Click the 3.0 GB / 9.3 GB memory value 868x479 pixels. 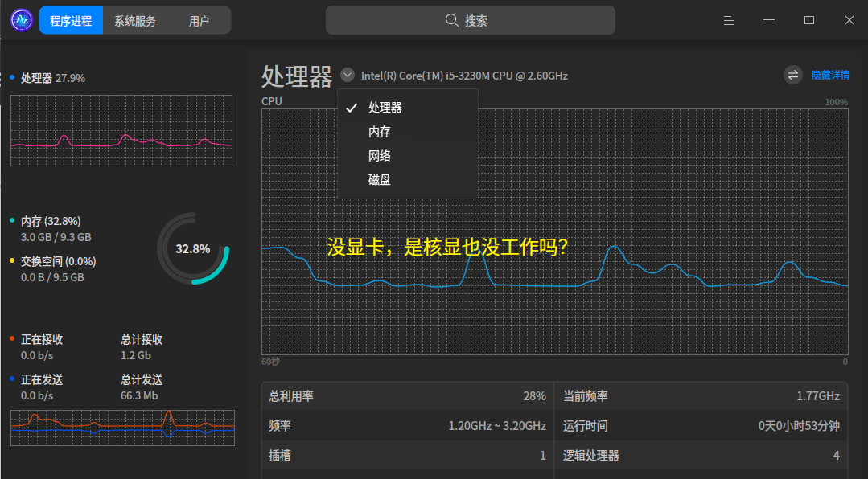point(56,237)
